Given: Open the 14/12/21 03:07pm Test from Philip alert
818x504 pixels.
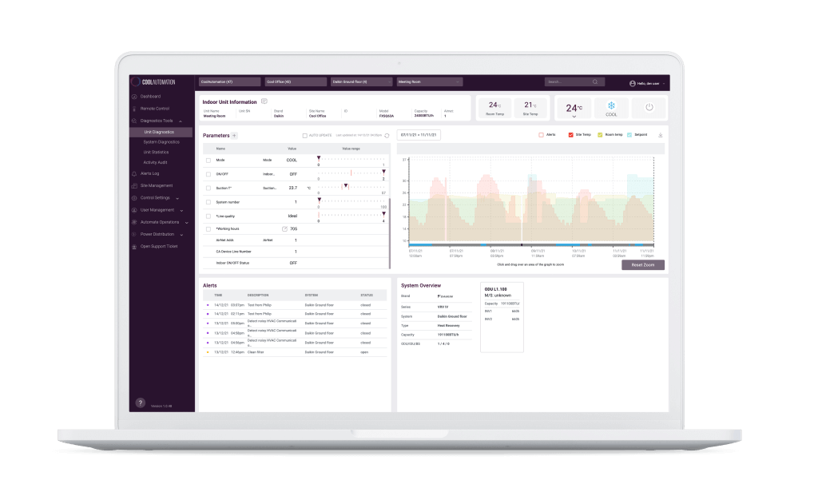Looking at the screenshot, I should click(295, 305).
